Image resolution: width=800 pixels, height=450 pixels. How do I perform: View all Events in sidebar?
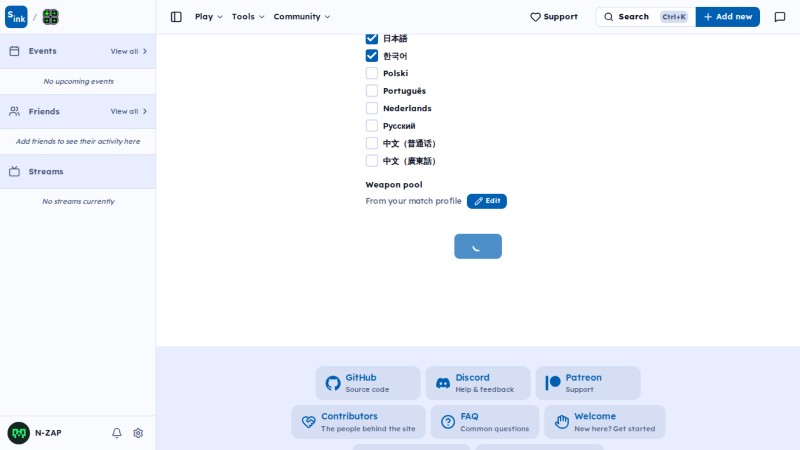click(x=129, y=51)
